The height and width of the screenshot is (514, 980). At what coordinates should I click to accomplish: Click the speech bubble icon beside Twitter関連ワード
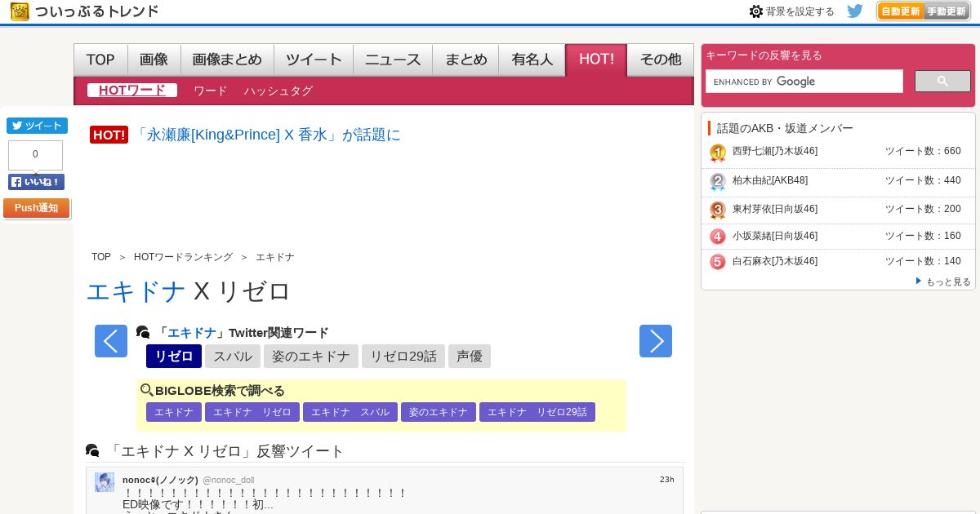(x=143, y=332)
